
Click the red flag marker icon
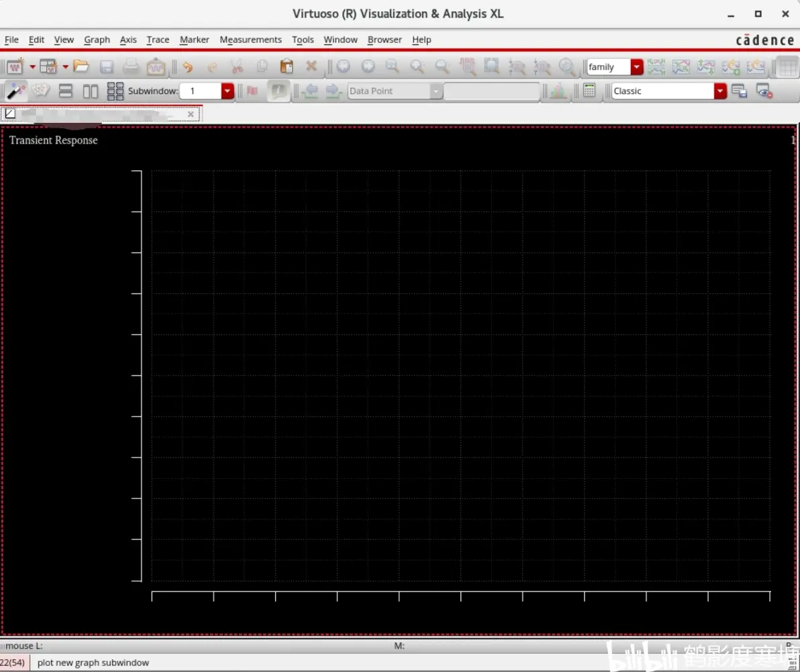click(x=252, y=91)
